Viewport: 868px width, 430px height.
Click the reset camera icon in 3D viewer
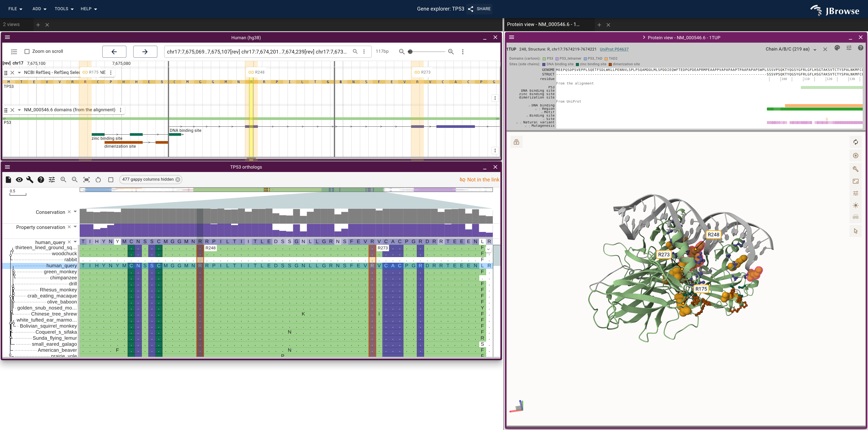click(x=856, y=142)
